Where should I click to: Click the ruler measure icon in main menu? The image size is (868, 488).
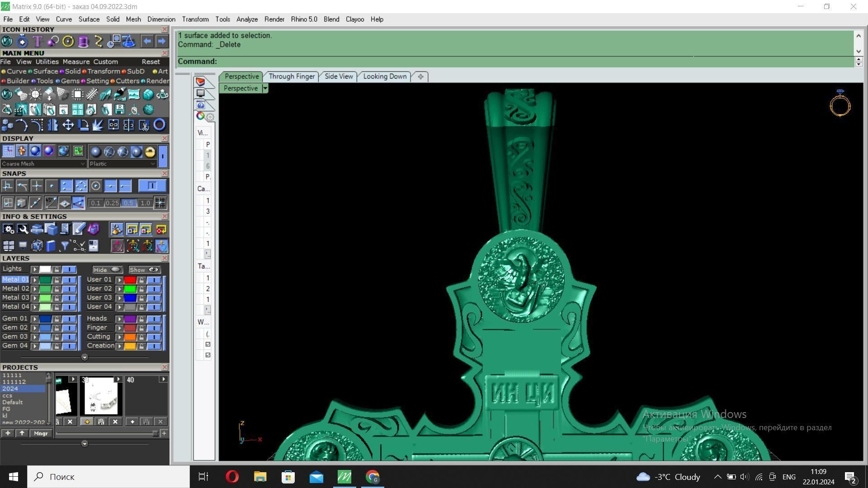click(92, 94)
